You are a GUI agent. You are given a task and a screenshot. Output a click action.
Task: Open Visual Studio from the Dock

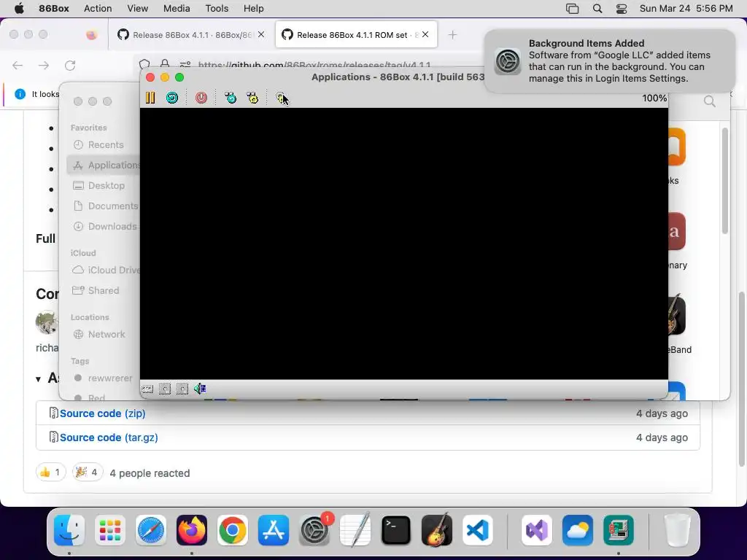(x=537, y=530)
